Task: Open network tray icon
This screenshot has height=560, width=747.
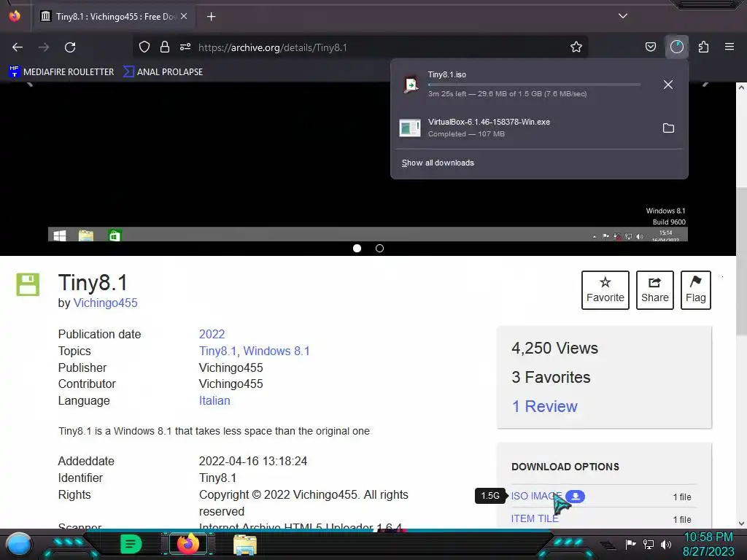Action: [648, 544]
